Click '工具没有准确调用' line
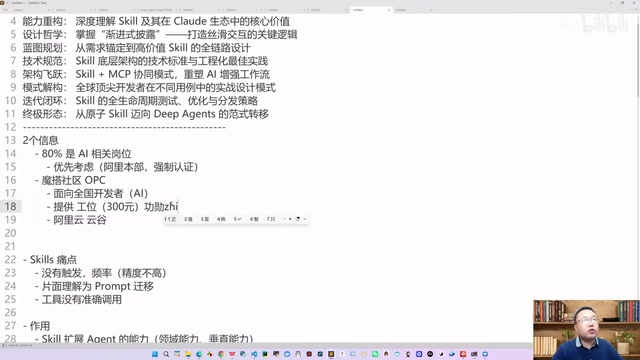This screenshot has height=360, width=640. click(x=82, y=300)
